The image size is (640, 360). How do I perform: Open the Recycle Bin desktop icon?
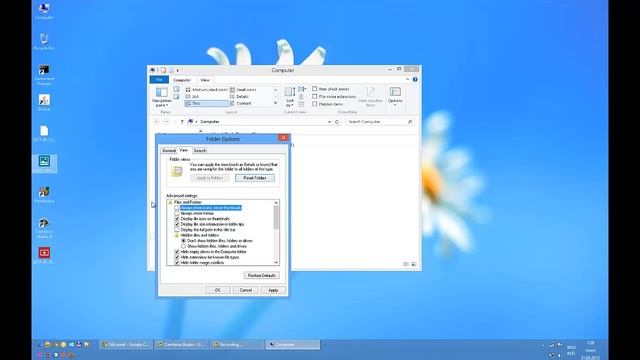pyautogui.click(x=44, y=42)
